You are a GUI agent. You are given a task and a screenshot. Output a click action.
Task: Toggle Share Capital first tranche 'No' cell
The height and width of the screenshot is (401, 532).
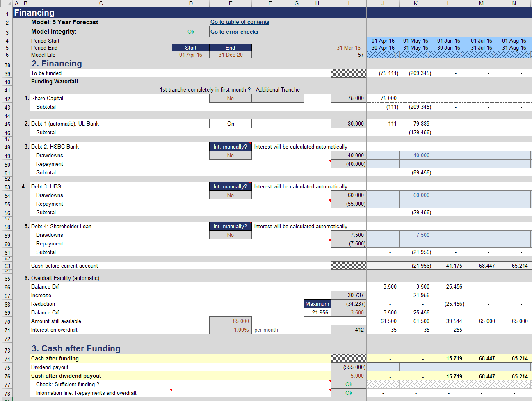[231, 98]
